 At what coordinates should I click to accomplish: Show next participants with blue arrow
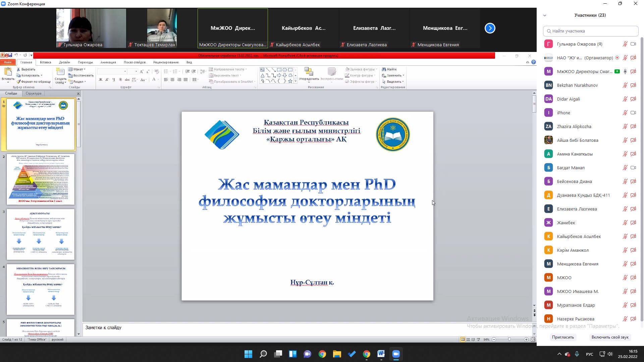[490, 28]
